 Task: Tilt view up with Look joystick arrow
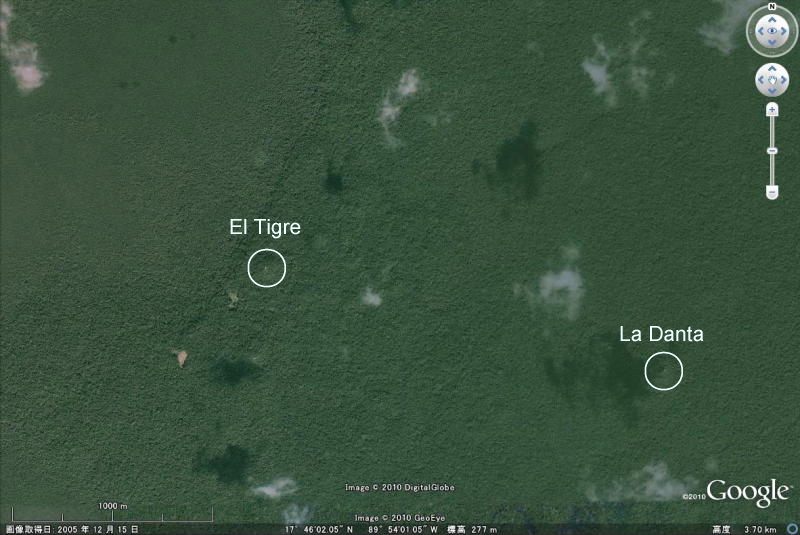(772, 19)
